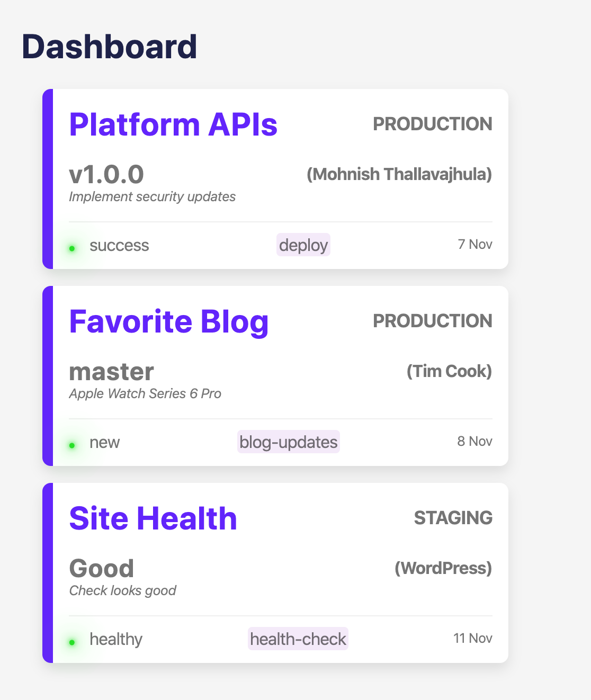The height and width of the screenshot is (700, 591).
Task: Toggle the healthy status indicator on Site Health
Action: point(116,639)
